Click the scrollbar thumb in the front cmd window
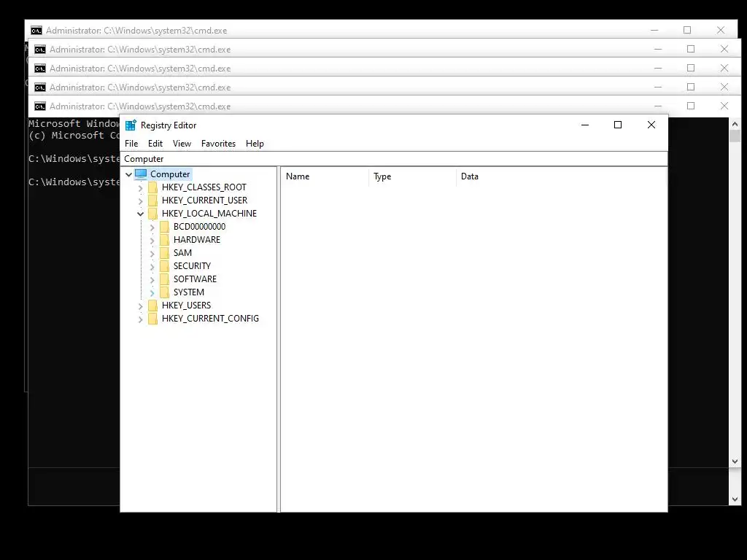747x560 pixels. pyautogui.click(x=735, y=135)
